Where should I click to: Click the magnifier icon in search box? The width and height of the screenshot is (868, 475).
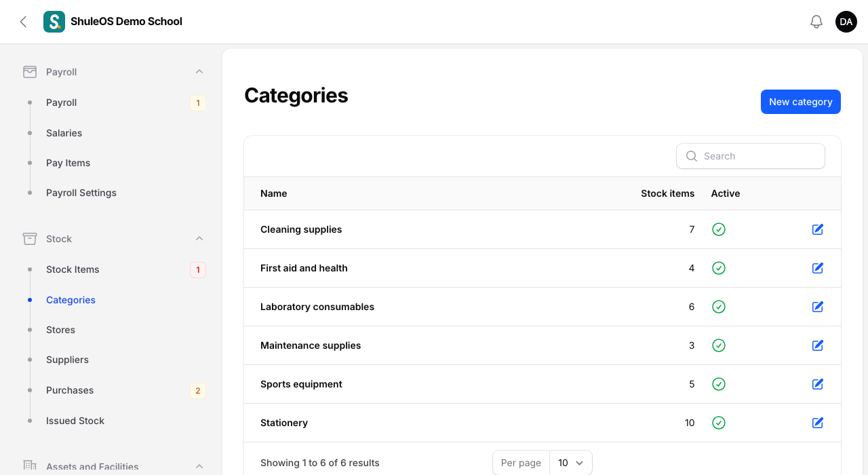[x=692, y=156]
